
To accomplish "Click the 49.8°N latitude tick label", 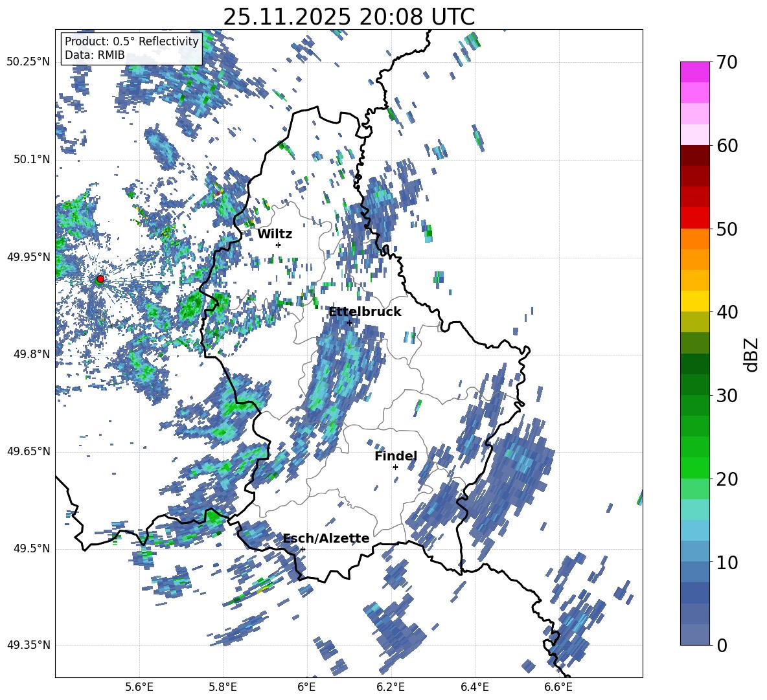I will (32, 354).
